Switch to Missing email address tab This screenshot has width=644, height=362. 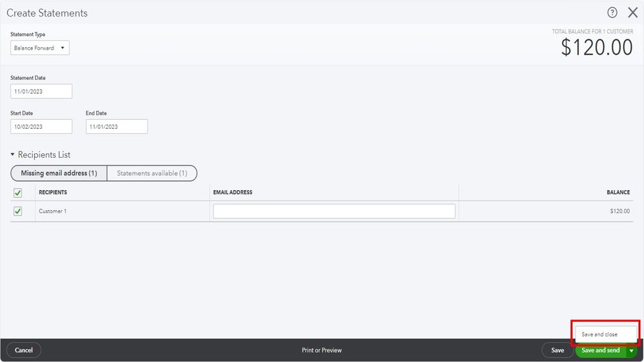[59, 173]
